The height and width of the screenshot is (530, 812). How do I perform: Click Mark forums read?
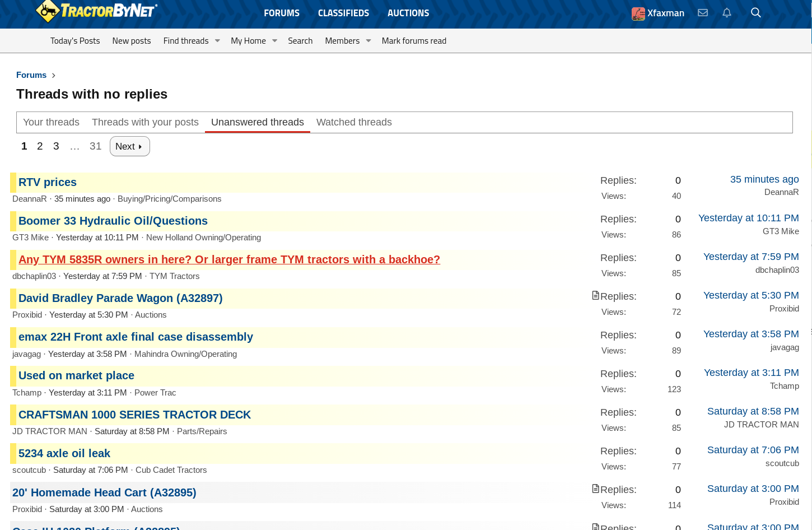click(414, 41)
